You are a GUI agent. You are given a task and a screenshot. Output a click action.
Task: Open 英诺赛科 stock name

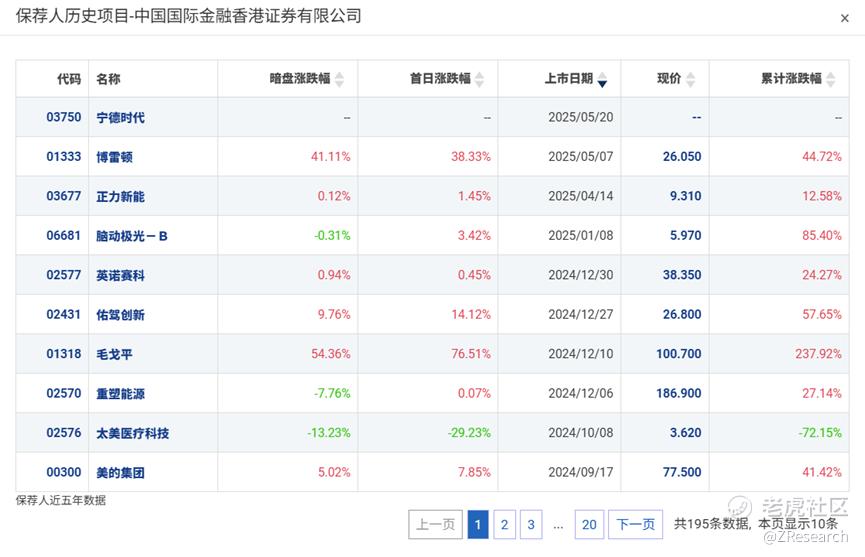120,275
